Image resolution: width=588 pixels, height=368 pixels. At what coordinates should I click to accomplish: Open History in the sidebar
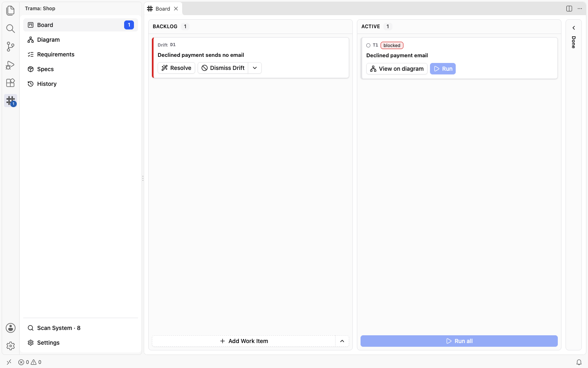point(81,84)
